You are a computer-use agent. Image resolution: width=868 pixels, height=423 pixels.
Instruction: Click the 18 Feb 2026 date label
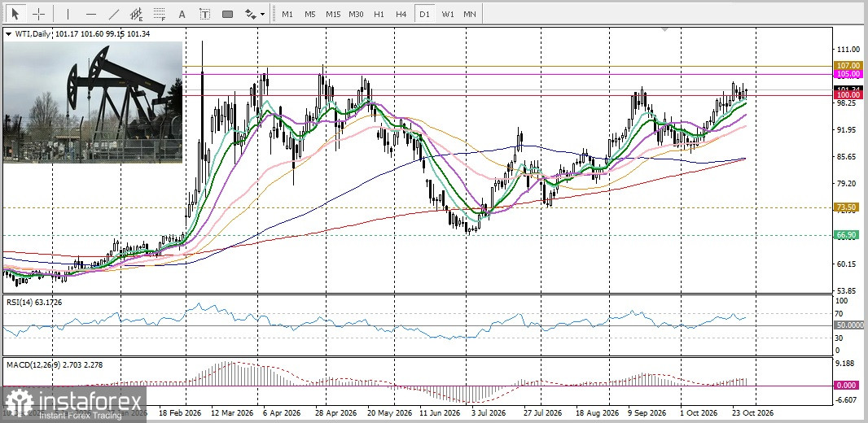(180, 413)
